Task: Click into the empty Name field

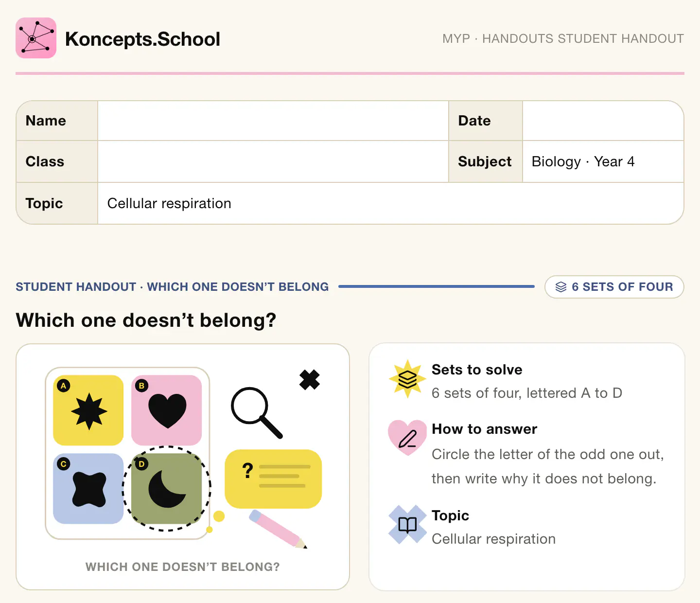Action: point(273,121)
